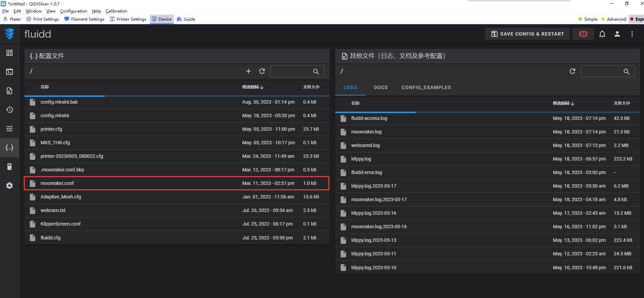This screenshot has height=298, width=644.
Task: Open the three-dot overflow menu in header
Action: pyautogui.click(x=632, y=34)
